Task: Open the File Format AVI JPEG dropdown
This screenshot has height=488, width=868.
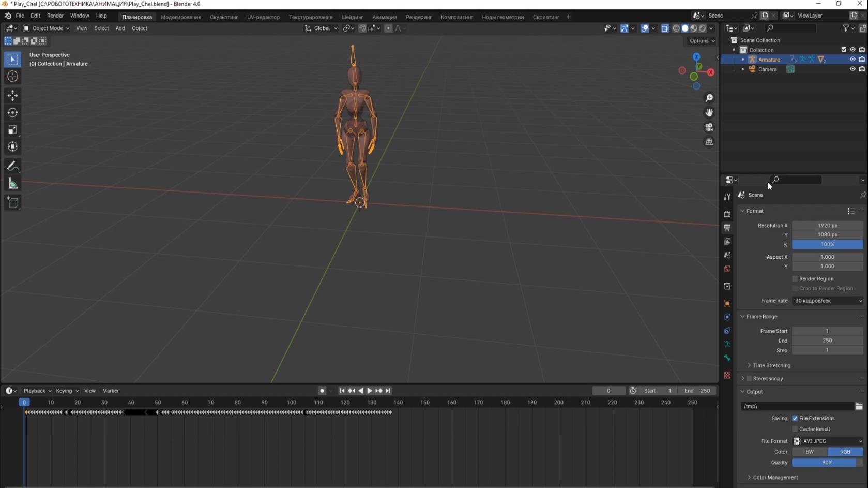Action: click(x=828, y=441)
